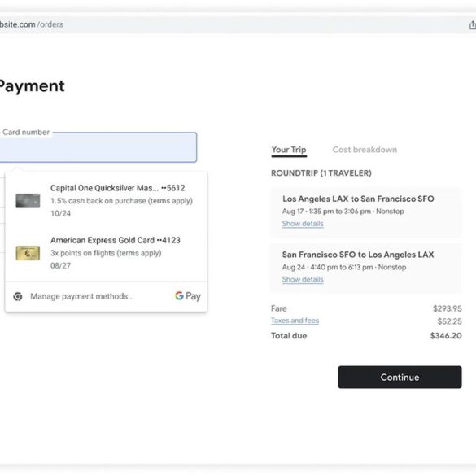Open the Taxes and fees link
This screenshot has width=476, height=476.
click(295, 321)
